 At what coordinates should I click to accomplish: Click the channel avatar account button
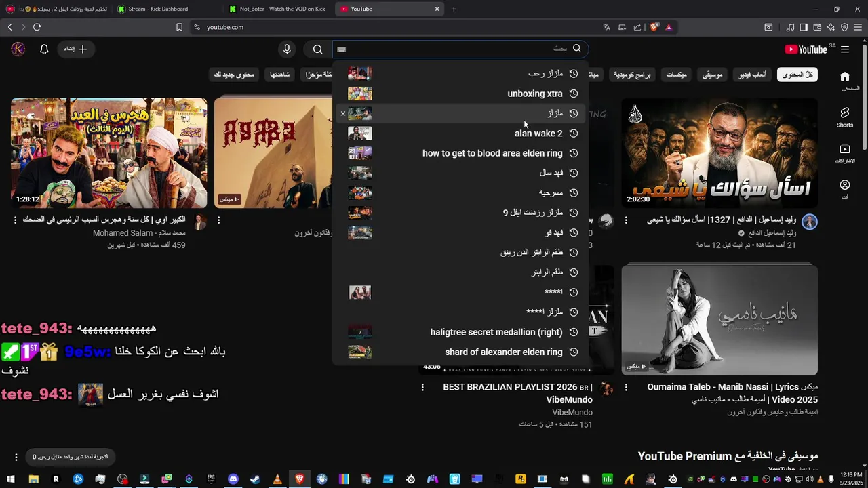coord(18,49)
